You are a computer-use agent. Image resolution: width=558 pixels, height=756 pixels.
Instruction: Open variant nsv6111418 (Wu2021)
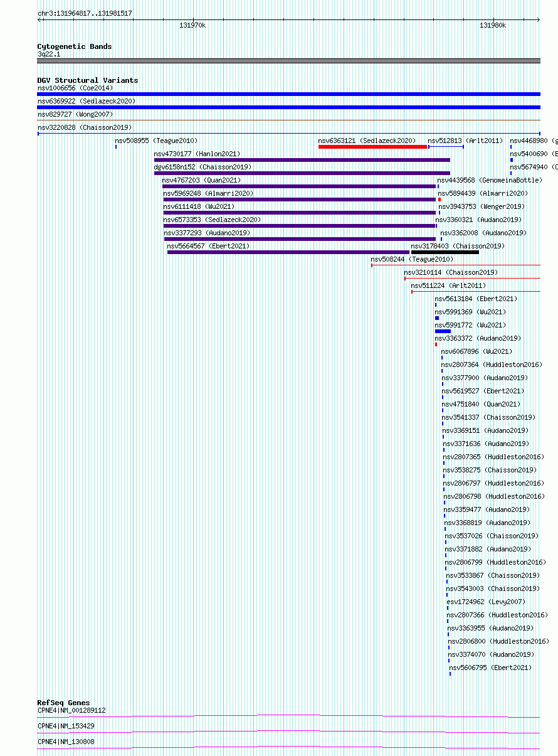click(199, 206)
